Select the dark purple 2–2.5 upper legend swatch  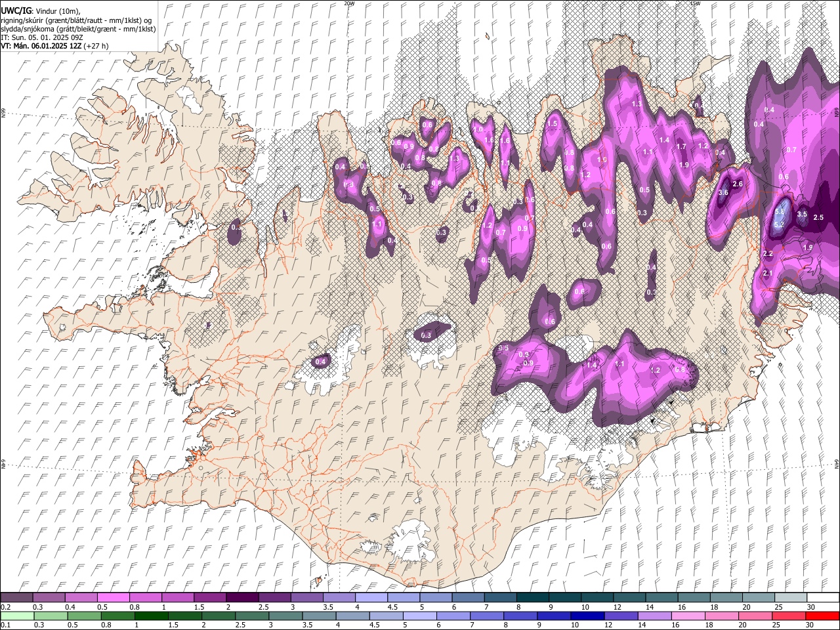pyautogui.click(x=242, y=597)
